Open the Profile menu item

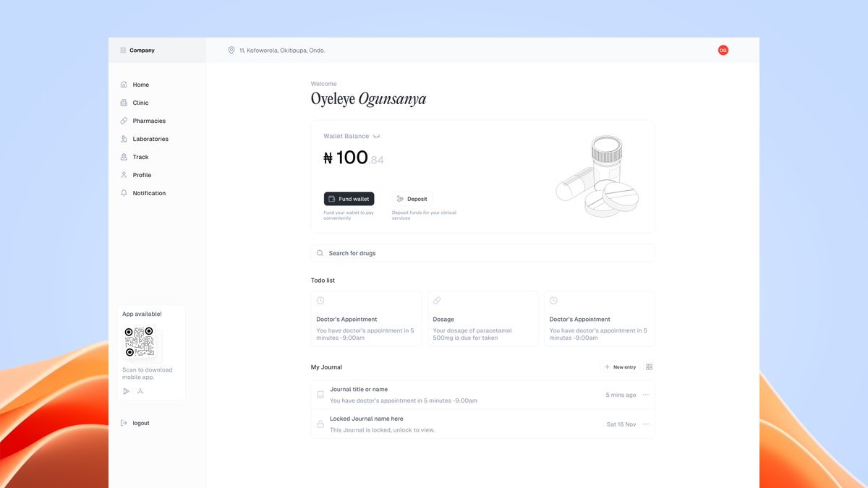[142, 175]
